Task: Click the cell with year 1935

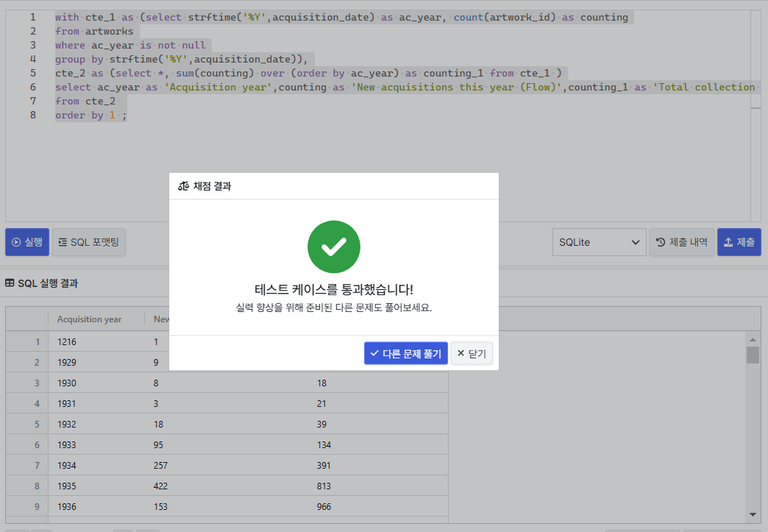Action: 96,486
